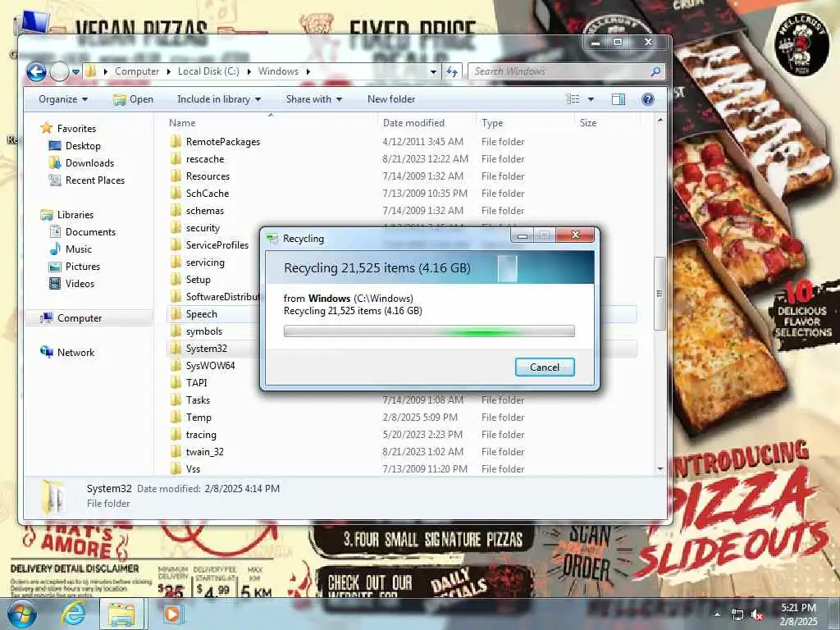Click the Refresh button beside address bar

(x=452, y=71)
